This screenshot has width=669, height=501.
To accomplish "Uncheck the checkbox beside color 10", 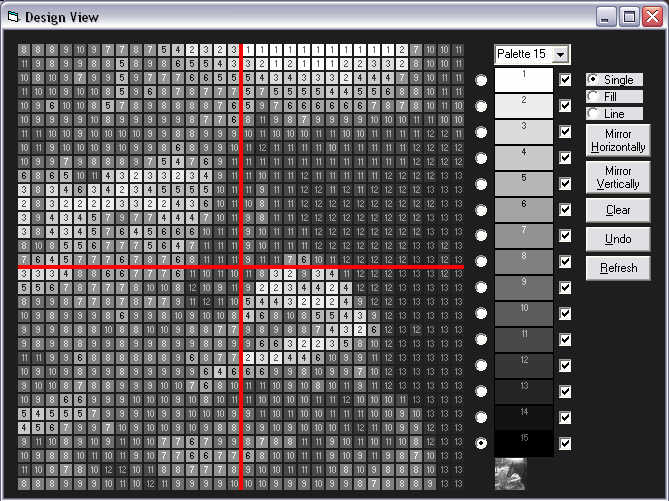I will pyautogui.click(x=565, y=314).
